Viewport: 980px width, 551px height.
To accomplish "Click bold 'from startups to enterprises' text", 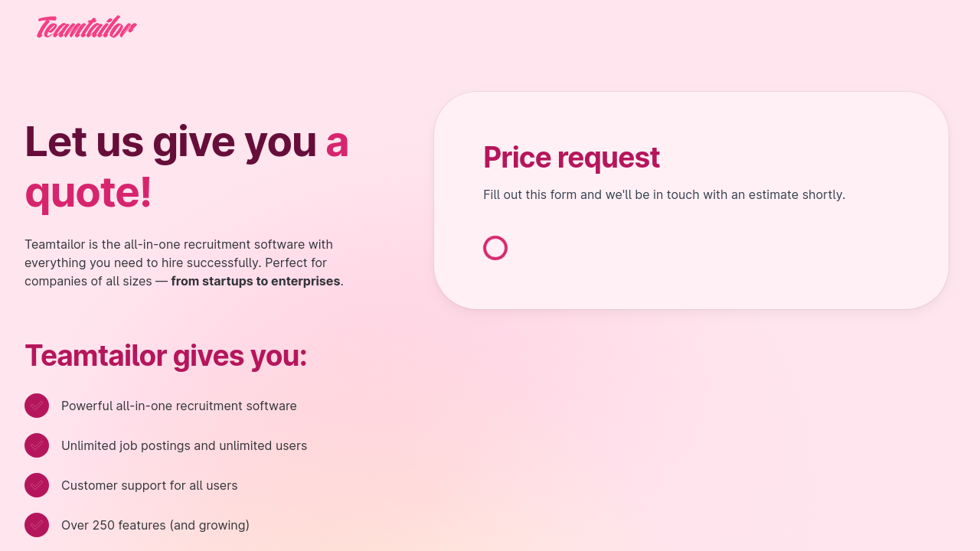I will (x=255, y=281).
